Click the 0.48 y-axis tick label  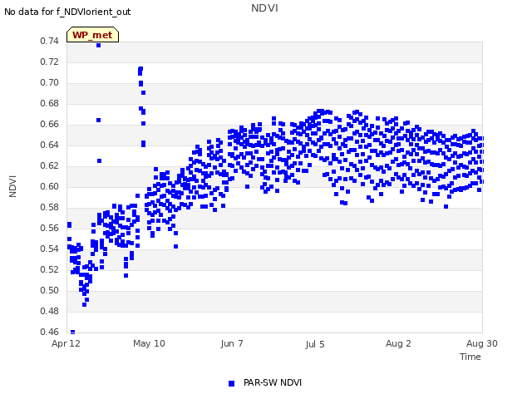[x=49, y=311]
